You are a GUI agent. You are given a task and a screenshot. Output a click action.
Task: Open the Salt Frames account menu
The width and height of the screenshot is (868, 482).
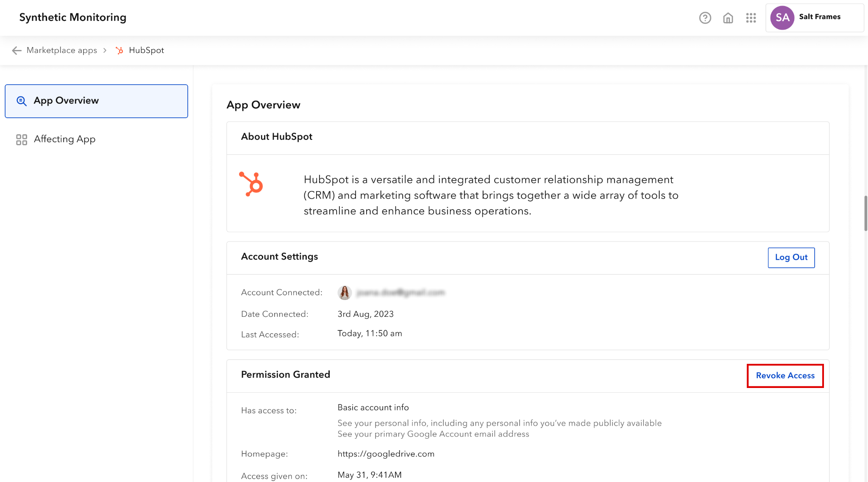click(x=819, y=17)
